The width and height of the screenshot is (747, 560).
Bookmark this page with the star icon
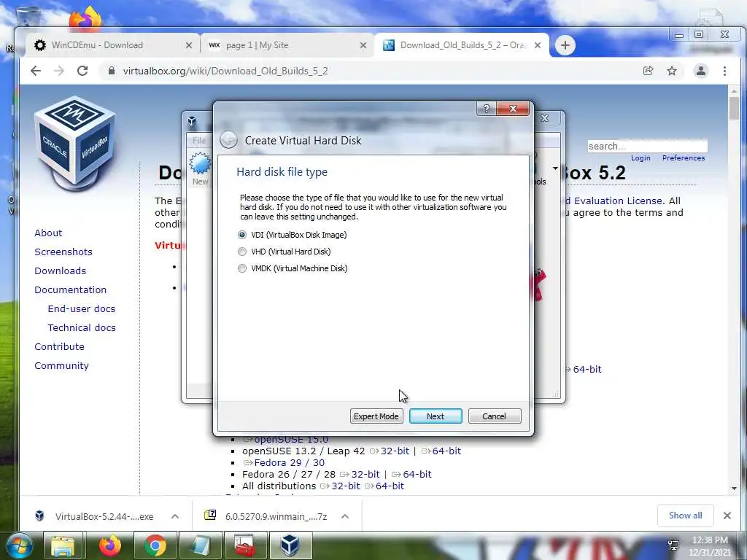(x=672, y=71)
